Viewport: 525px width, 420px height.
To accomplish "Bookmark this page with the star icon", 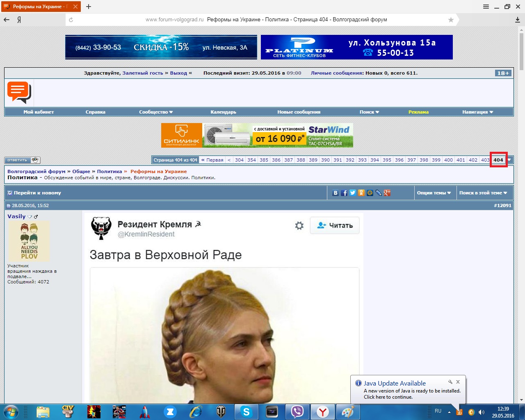I will [x=451, y=20].
